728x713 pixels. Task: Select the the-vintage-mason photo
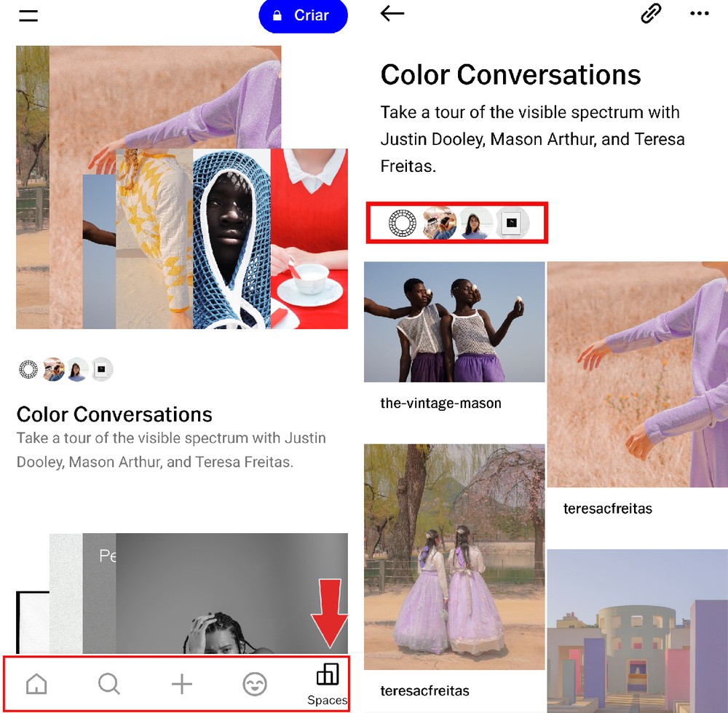coord(454,320)
